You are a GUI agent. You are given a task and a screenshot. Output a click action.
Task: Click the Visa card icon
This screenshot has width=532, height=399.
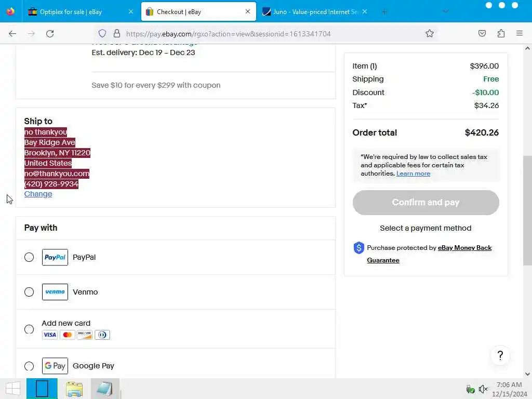(49, 335)
